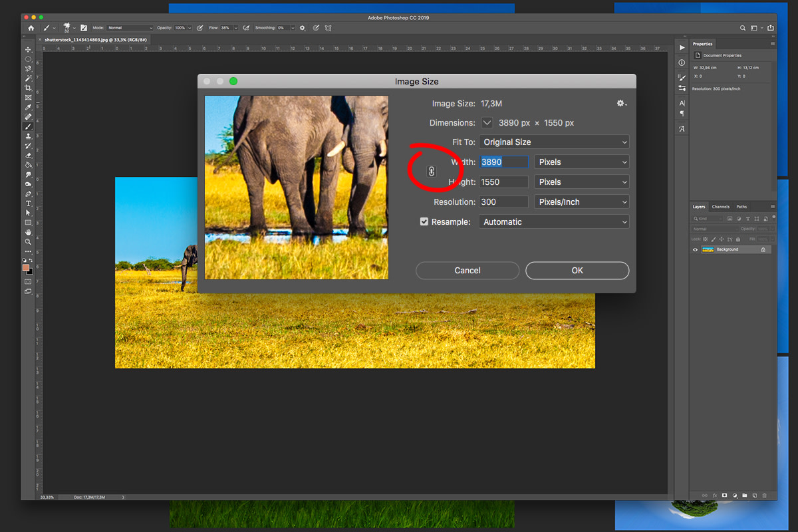
Task: Toggle the Resample checkbox
Action: [424, 221]
